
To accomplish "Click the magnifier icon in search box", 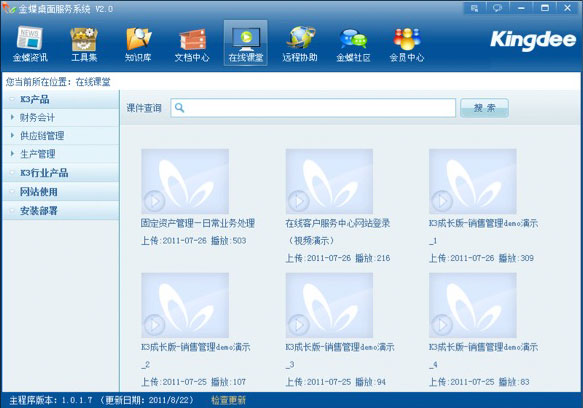I will pyautogui.click(x=180, y=108).
